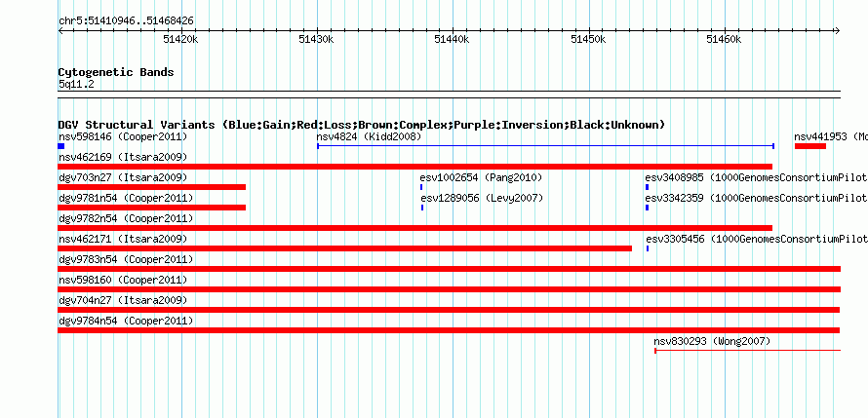This screenshot has width=868, height=418.
Task: Click the left arrowhead of the ruler
Action: pos(60,31)
